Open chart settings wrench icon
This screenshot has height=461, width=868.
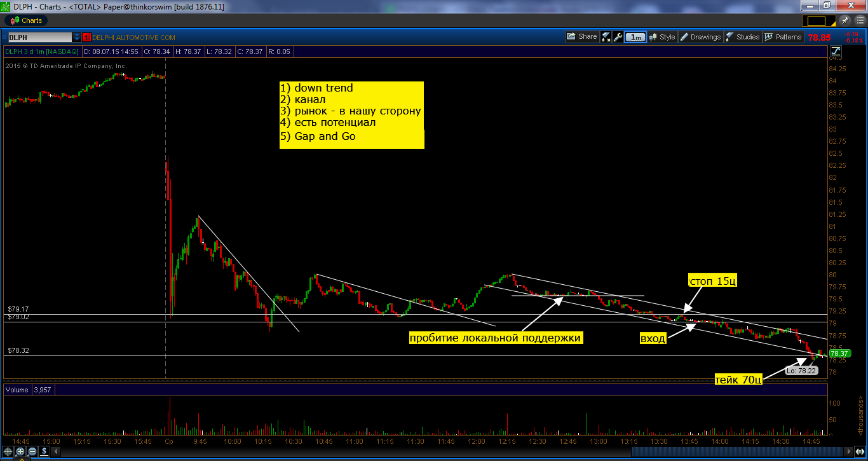pos(618,37)
